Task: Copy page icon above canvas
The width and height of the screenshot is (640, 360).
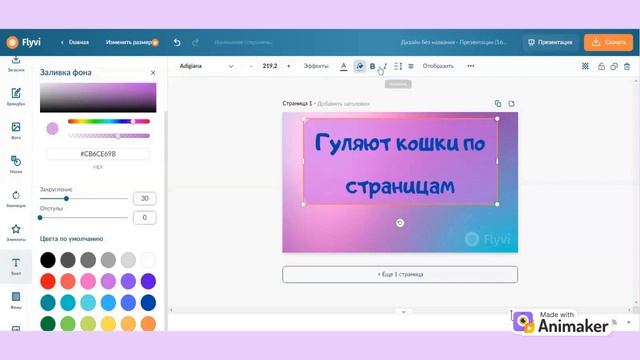Action: 498,104
